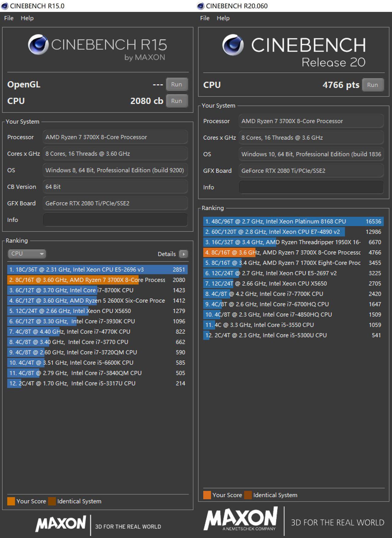
Task: Click the Cinebench R20 title bar app icon
Action: [x=201, y=6]
